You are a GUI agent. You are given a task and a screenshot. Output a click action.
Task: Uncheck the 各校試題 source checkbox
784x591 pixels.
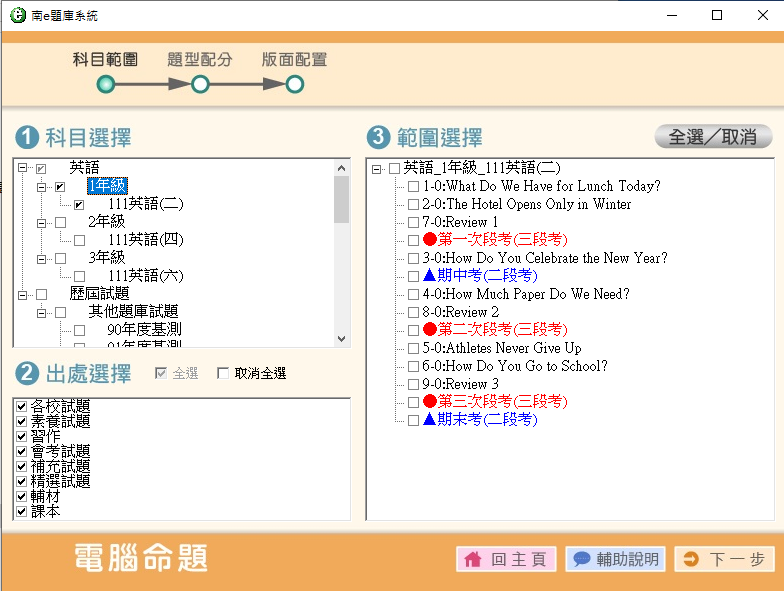click(21, 406)
